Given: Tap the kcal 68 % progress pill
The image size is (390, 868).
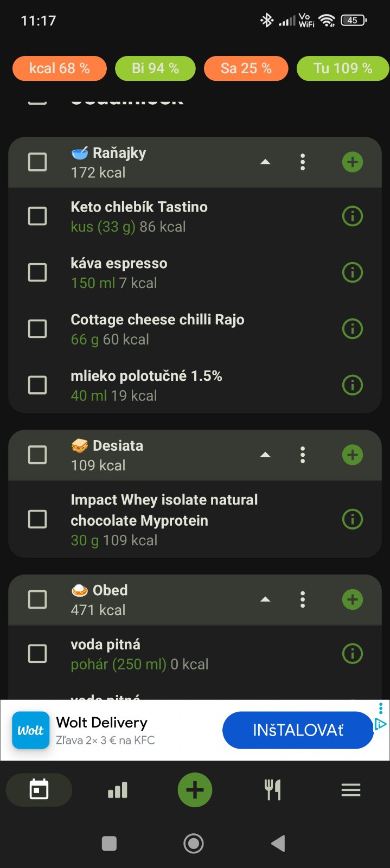Looking at the screenshot, I should pyautogui.click(x=60, y=68).
